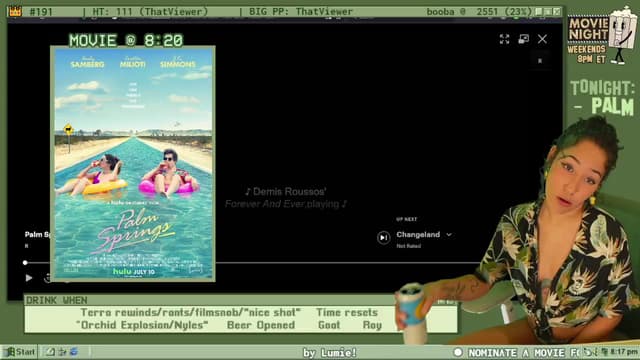Click the Palm Springs movie poster
The height and width of the screenshot is (360, 640).
(x=133, y=164)
